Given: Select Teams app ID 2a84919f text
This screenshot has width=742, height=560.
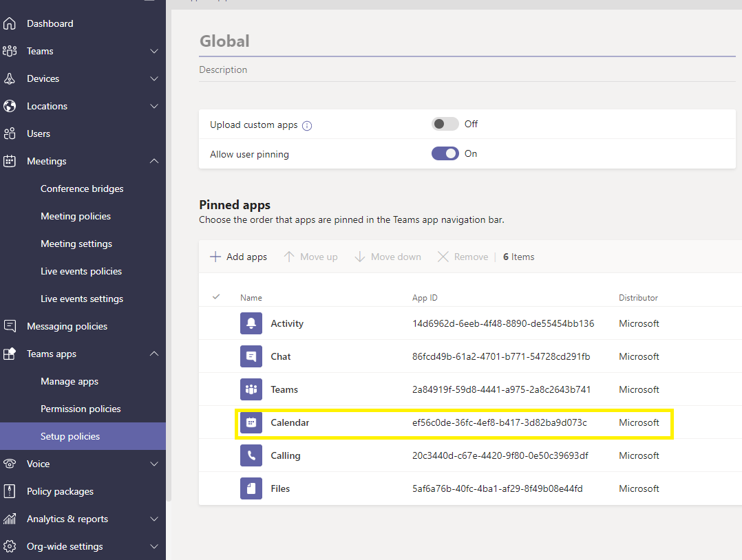Looking at the screenshot, I should point(501,389).
